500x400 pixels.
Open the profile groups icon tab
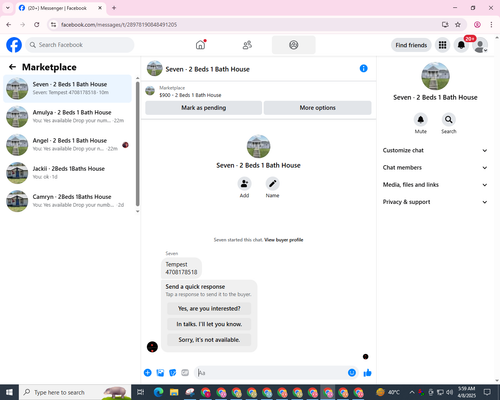[x=294, y=45]
